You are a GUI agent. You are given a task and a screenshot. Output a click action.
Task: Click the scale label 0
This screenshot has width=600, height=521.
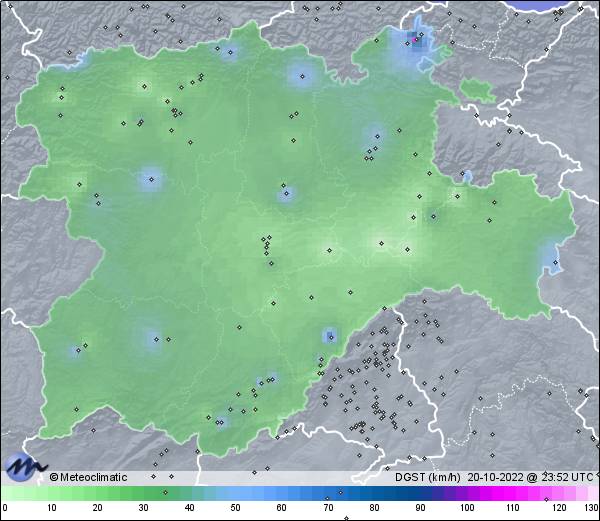[5, 508]
